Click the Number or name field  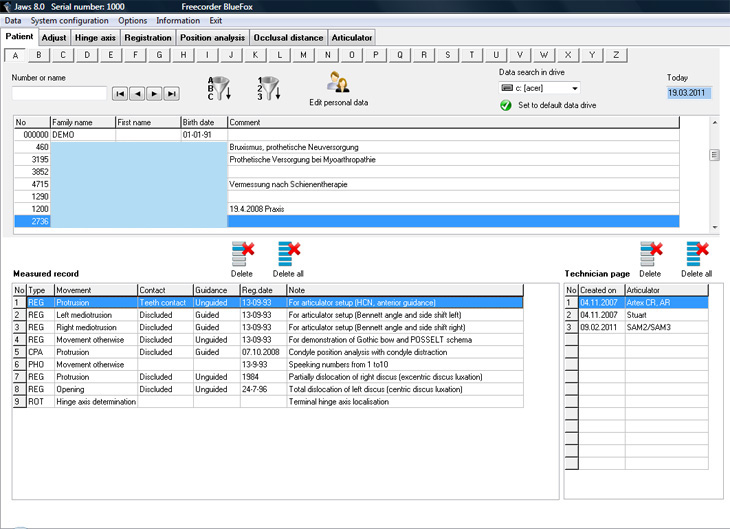[59, 94]
